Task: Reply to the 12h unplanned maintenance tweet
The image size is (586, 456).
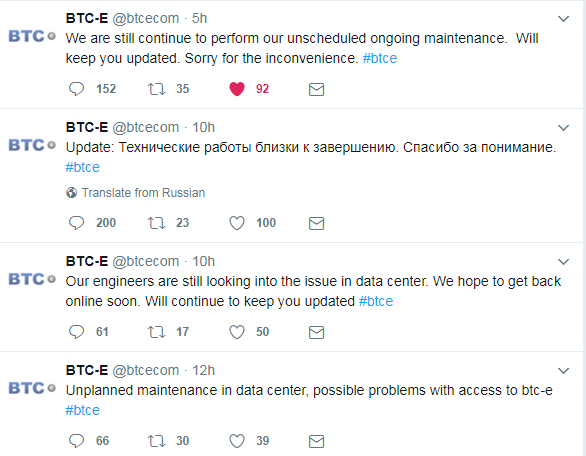Action: (x=77, y=441)
